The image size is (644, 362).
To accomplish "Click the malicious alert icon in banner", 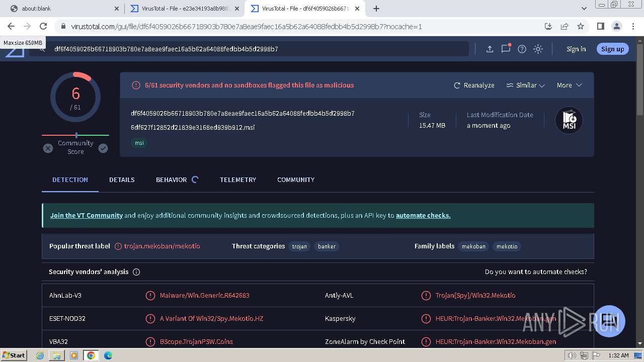I will point(136,85).
